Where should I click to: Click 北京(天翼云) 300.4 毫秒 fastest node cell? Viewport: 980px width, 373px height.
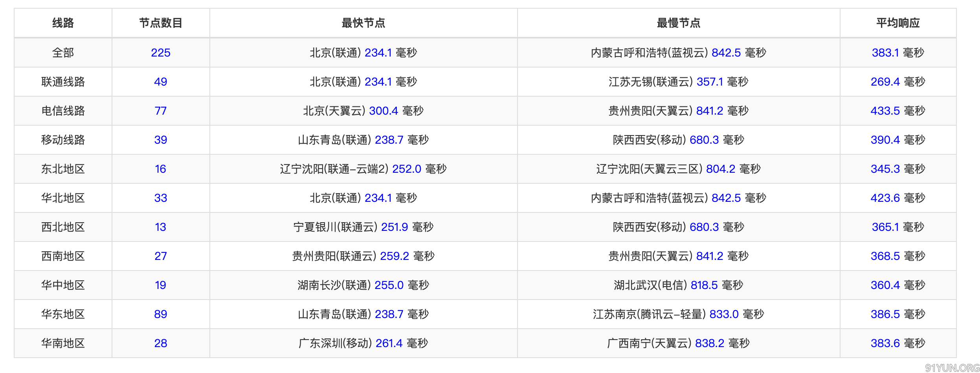[363, 111]
